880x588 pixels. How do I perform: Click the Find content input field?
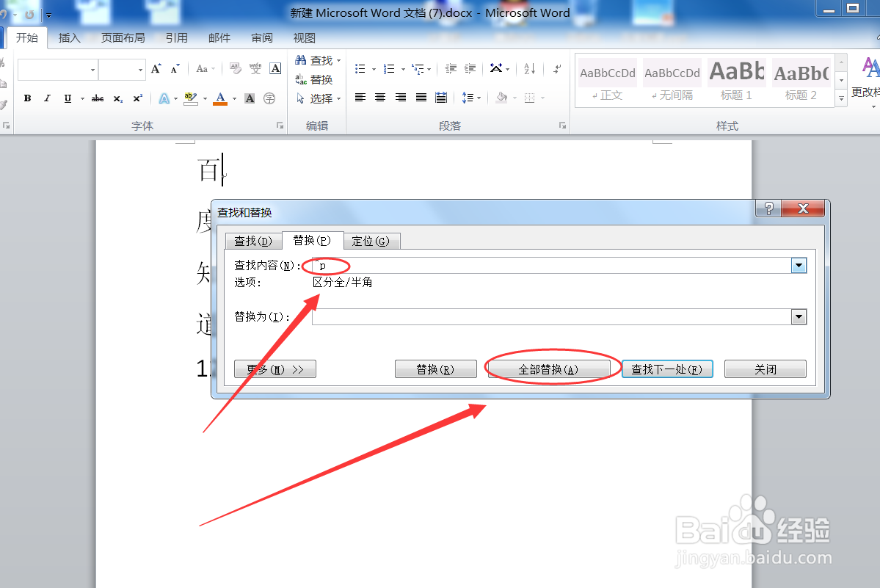click(552, 266)
